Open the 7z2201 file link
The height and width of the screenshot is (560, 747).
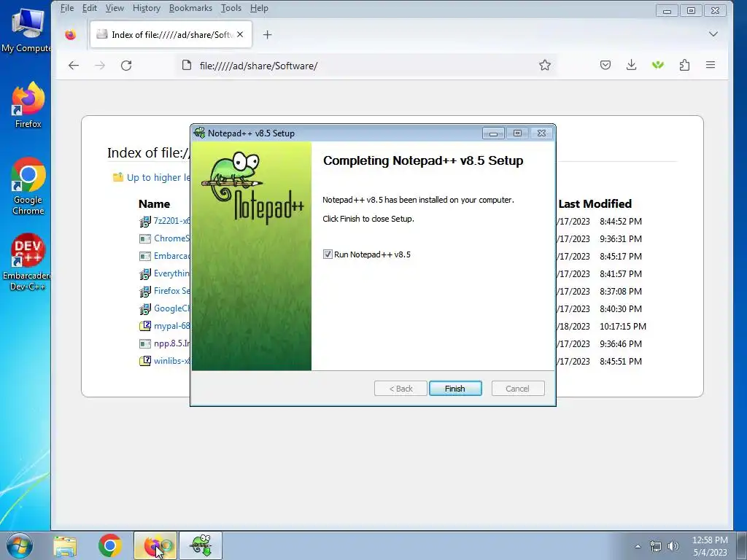point(171,221)
